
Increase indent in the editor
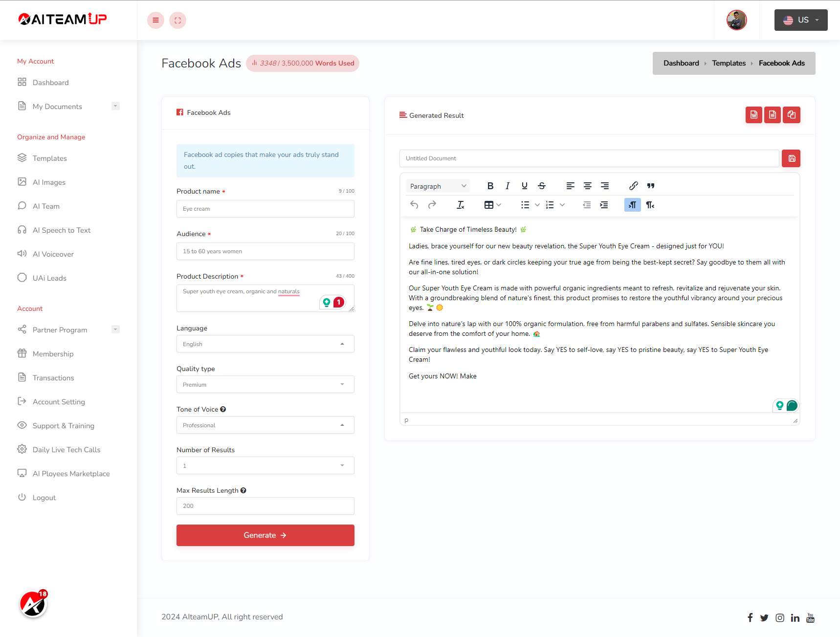pyautogui.click(x=604, y=205)
